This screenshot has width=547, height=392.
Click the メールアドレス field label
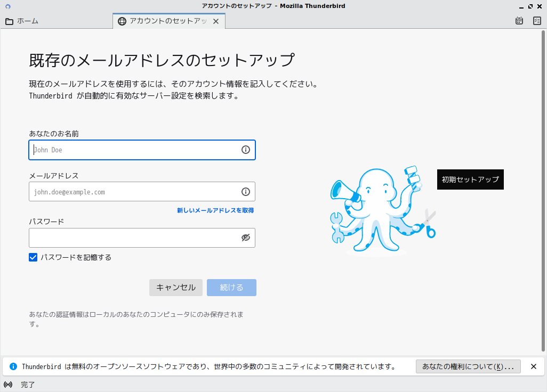[x=54, y=176]
